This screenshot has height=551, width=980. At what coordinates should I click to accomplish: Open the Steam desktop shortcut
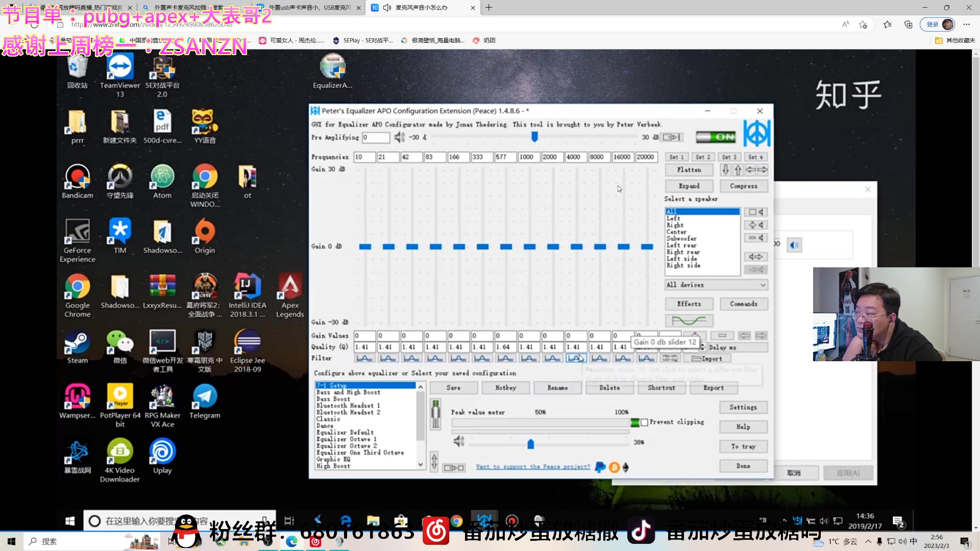(78, 347)
